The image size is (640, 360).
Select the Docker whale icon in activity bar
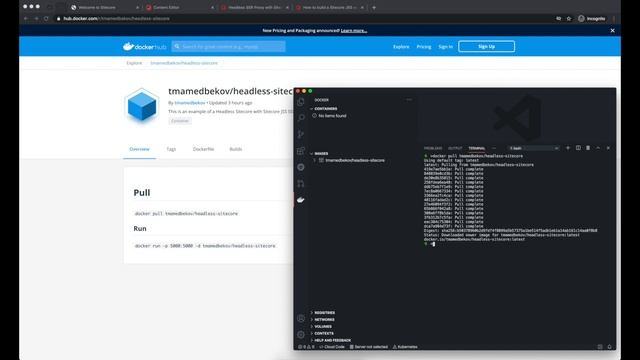(x=301, y=200)
